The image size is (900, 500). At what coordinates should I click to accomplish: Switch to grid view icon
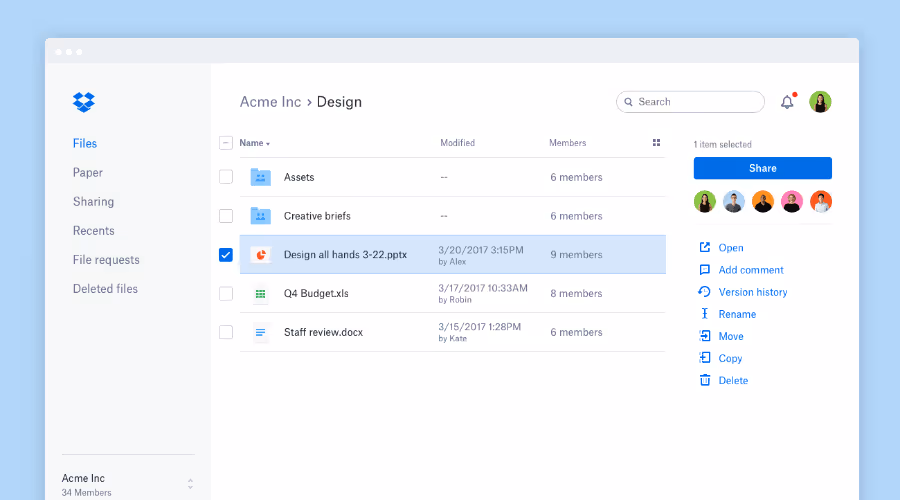pos(656,143)
